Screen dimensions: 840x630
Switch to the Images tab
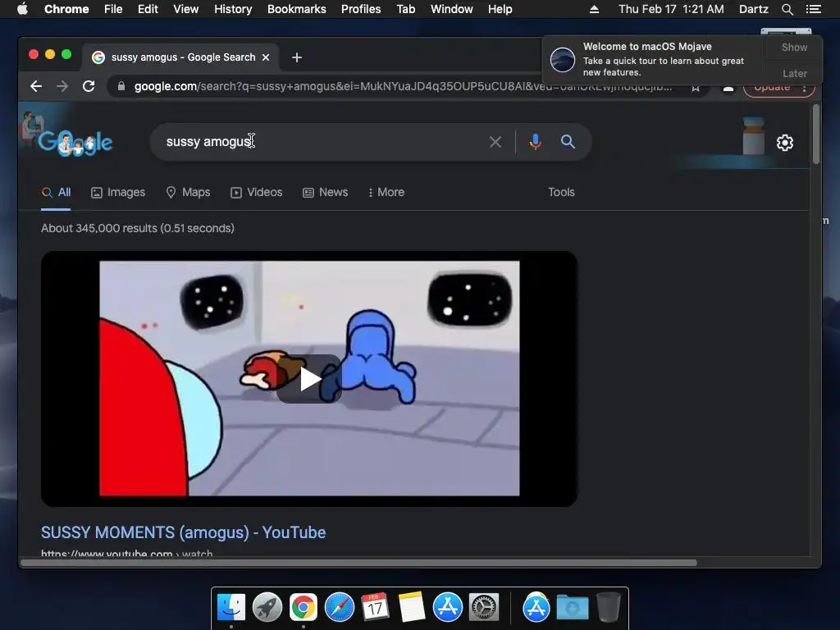point(118,192)
